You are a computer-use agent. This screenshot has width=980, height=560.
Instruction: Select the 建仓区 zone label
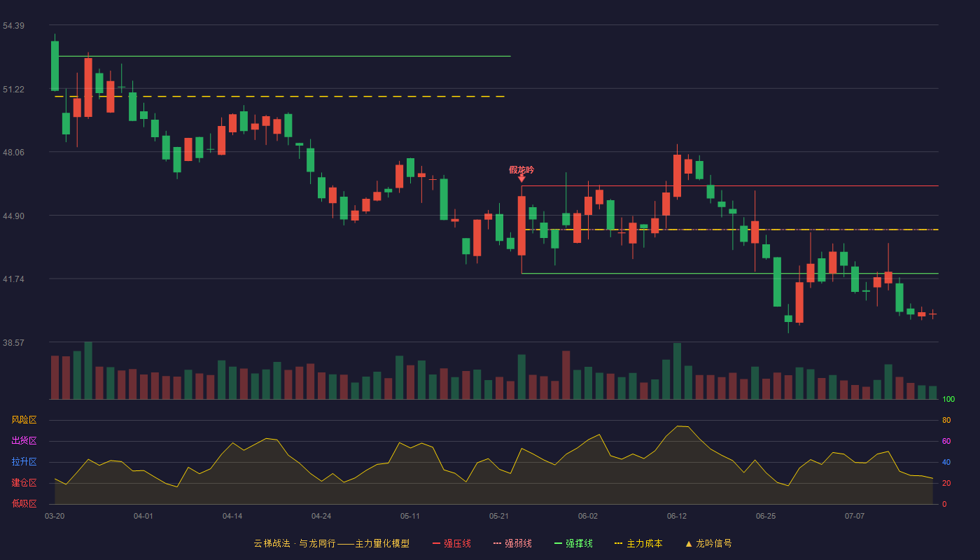tap(24, 483)
